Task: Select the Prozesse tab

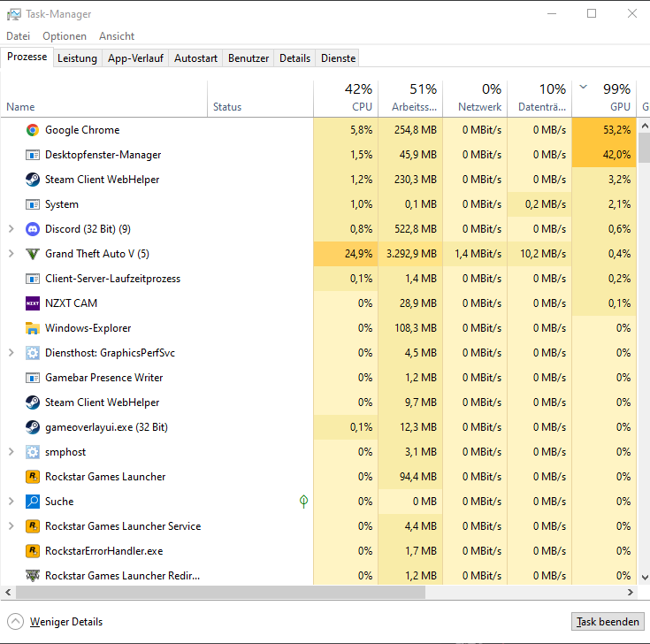Action: (x=27, y=57)
